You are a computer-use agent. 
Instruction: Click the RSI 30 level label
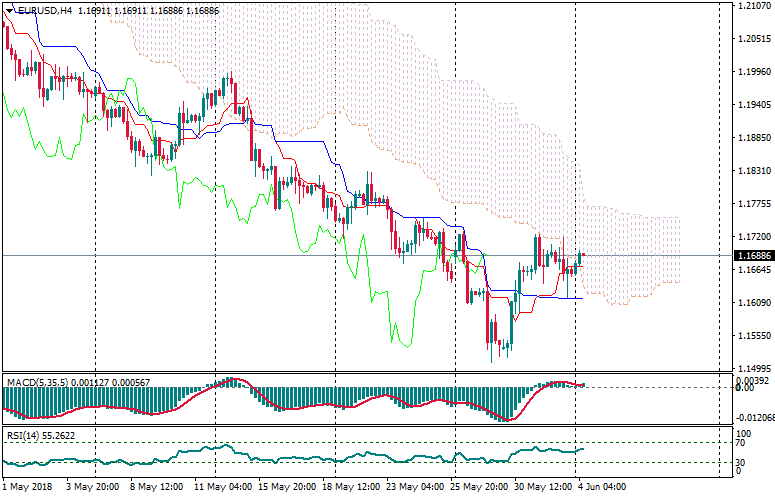tap(741, 462)
